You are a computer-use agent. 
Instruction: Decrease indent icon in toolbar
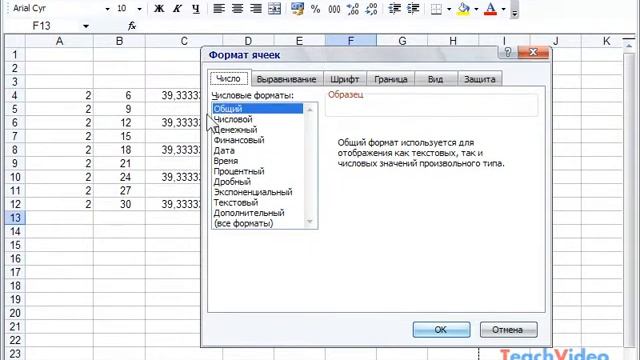pos(394,9)
